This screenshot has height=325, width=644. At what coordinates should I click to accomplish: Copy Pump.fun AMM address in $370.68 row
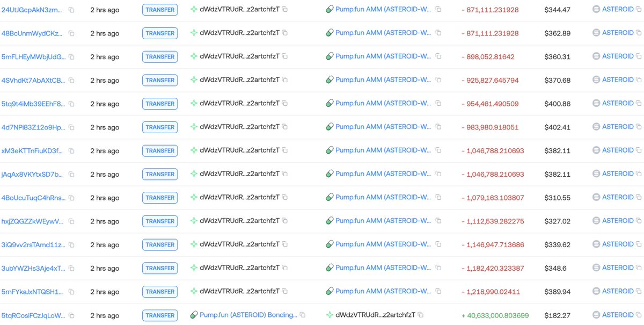[438, 80]
